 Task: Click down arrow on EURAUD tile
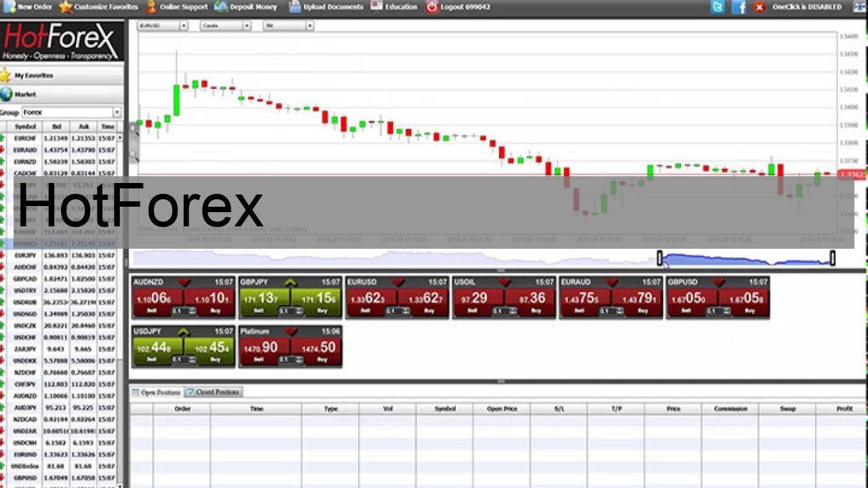pos(612,282)
